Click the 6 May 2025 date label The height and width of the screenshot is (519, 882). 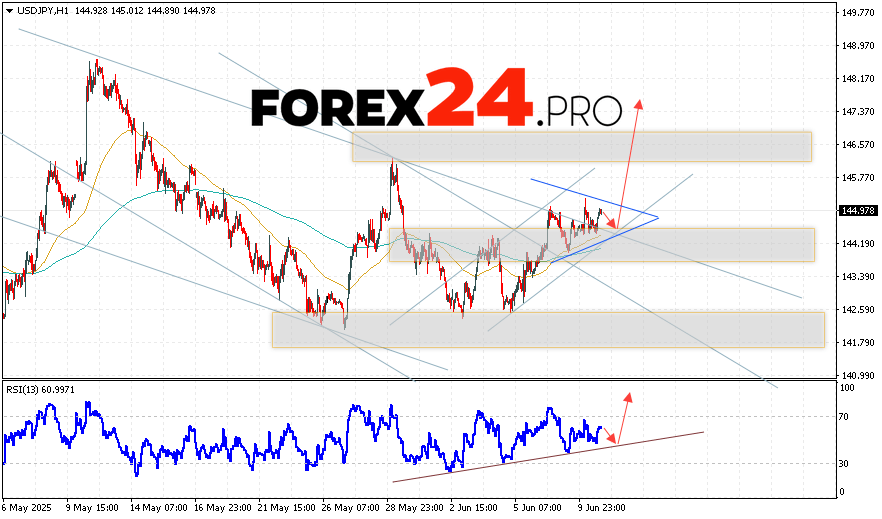(27, 509)
